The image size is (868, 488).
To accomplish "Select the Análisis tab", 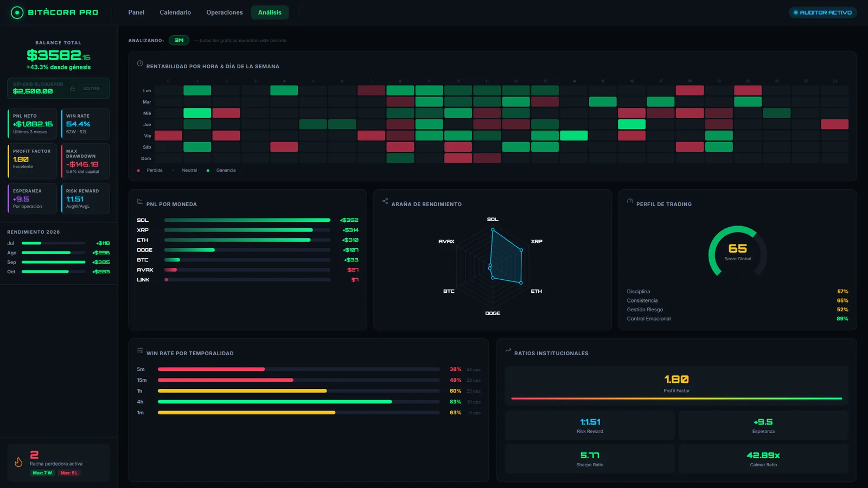I will (x=270, y=12).
